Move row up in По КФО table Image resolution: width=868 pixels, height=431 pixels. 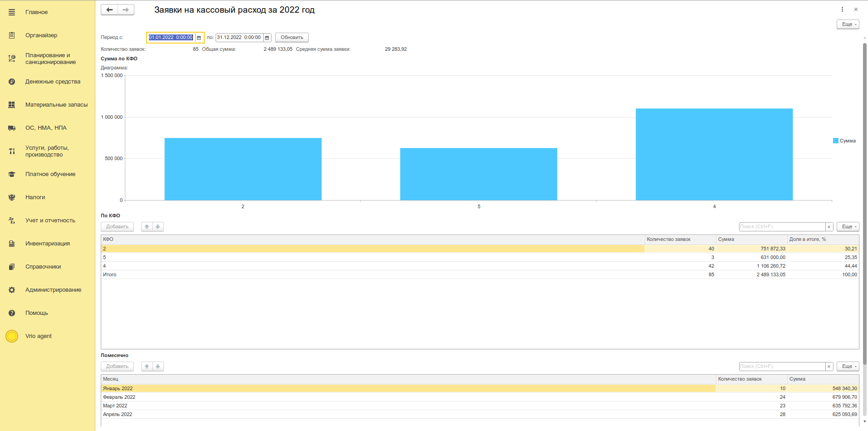(147, 227)
